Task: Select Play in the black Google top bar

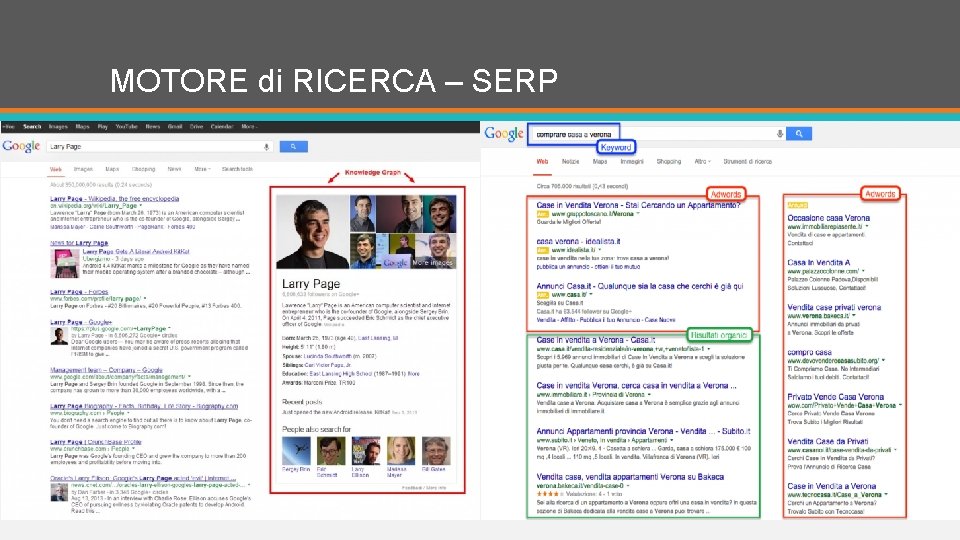Action: point(102,127)
